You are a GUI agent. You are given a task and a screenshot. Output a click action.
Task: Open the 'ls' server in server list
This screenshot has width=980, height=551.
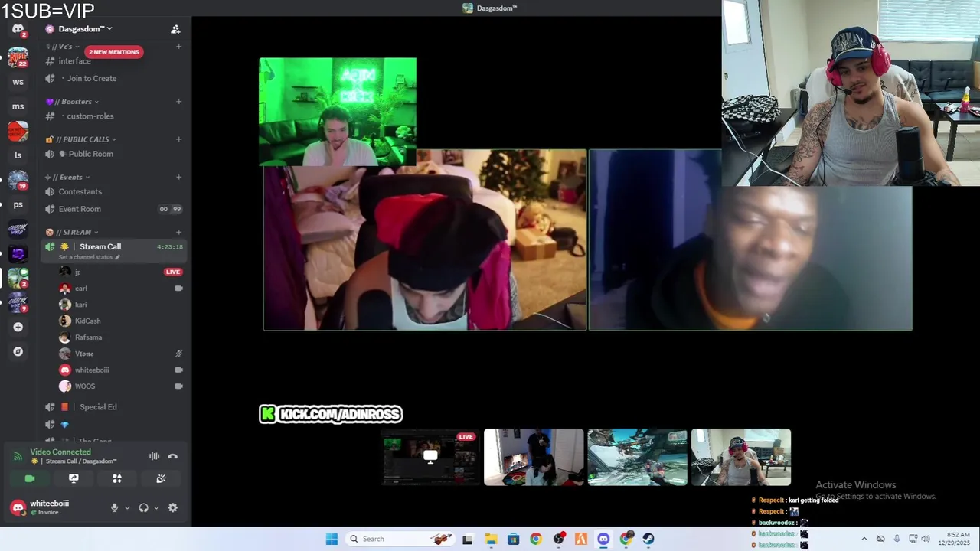click(18, 155)
